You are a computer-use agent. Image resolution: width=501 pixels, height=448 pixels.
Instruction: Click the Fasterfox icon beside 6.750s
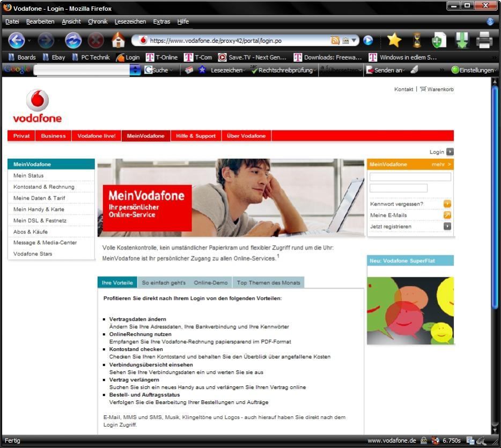[435, 440]
